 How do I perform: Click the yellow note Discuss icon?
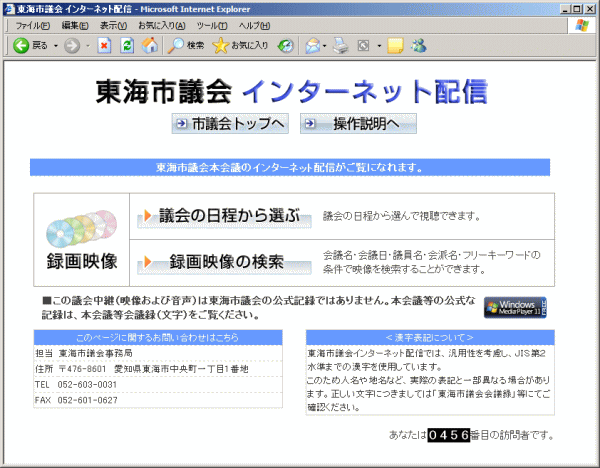click(395, 46)
